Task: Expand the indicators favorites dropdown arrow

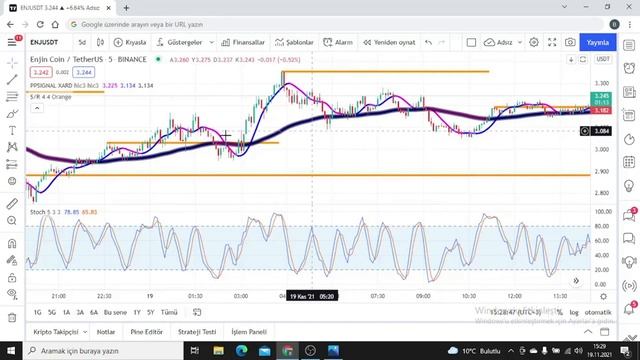Action: 211,42
